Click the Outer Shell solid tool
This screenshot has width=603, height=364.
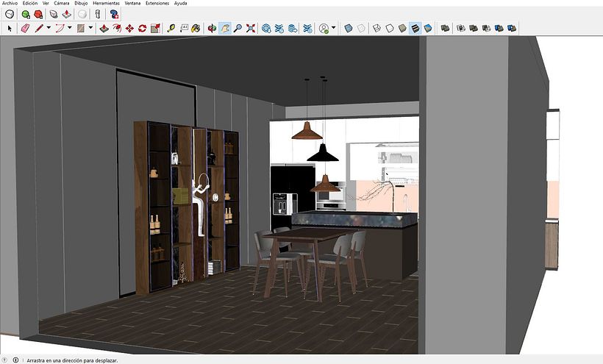pyautogui.click(x=445, y=28)
